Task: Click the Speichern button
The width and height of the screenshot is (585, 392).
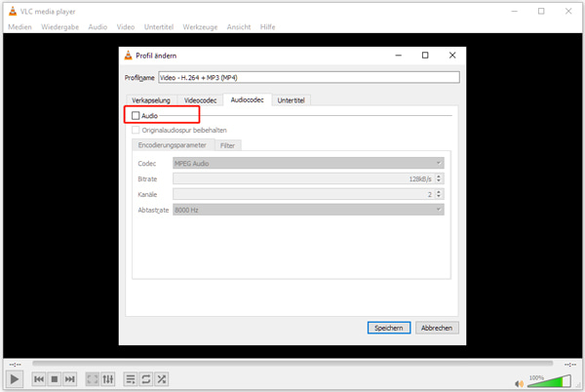Action: click(389, 328)
